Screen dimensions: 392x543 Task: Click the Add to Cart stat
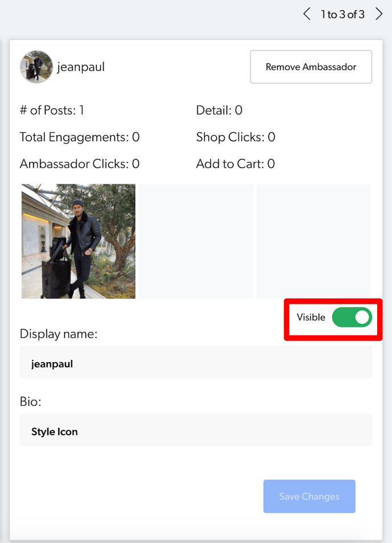click(x=236, y=164)
